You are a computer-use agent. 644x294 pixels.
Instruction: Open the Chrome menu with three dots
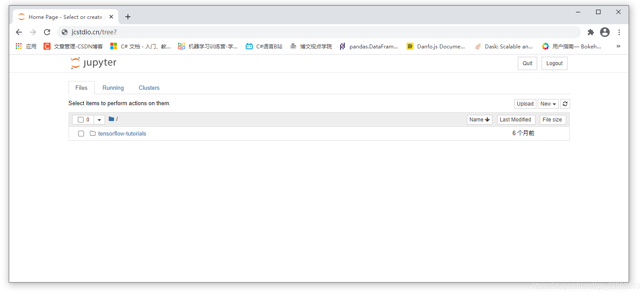click(x=619, y=32)
